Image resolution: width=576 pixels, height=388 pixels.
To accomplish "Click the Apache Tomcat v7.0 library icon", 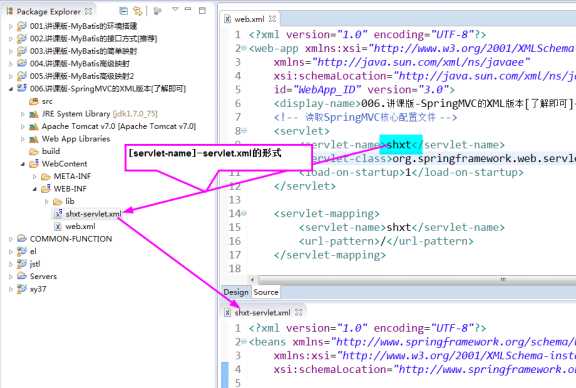I will coord(34,126).
